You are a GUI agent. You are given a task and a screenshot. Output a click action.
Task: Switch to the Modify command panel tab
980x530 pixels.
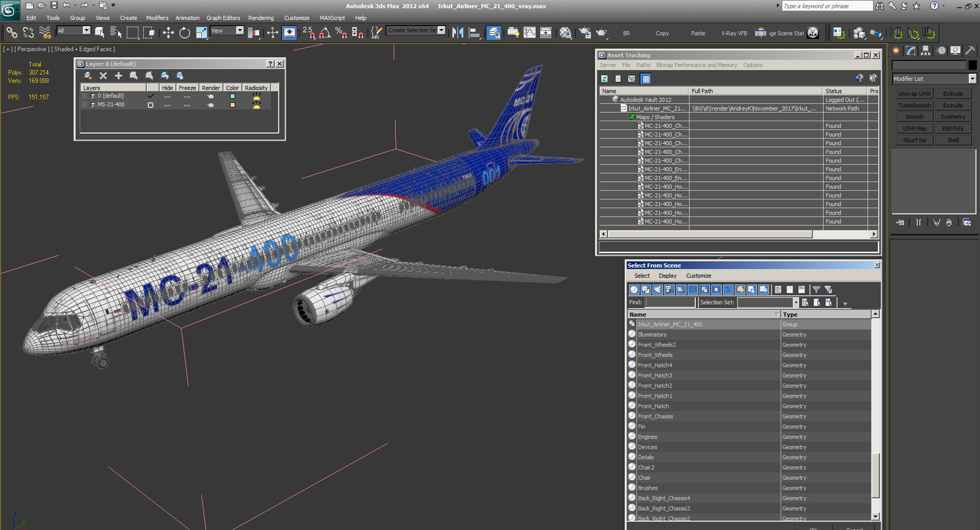point(911,50)
